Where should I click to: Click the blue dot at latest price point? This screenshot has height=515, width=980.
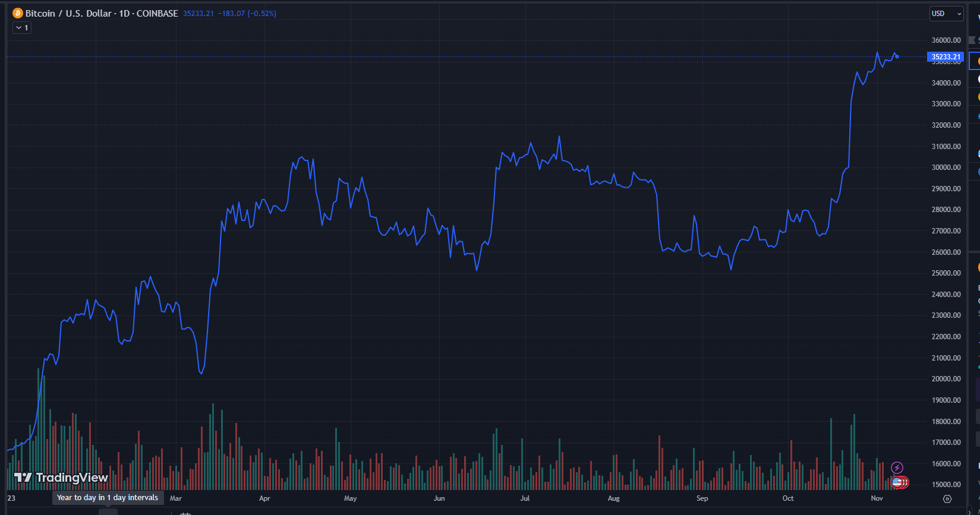(897, 57)
